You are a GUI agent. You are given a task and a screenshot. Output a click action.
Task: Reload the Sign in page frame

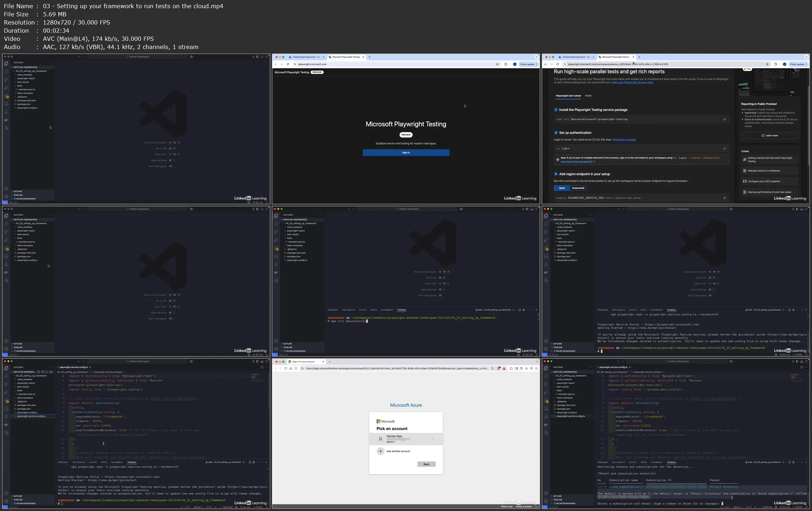(x=288, y=64)
